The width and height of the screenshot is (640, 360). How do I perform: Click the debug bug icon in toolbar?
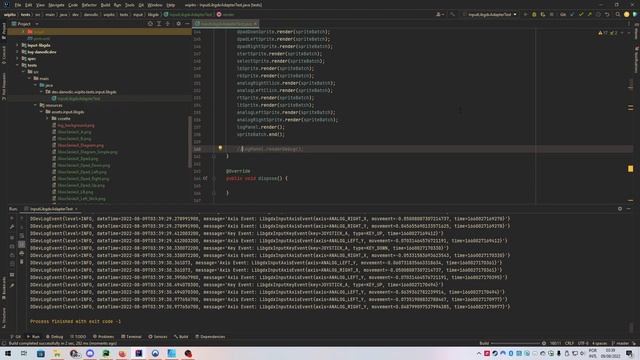click(x=534, y=14)
